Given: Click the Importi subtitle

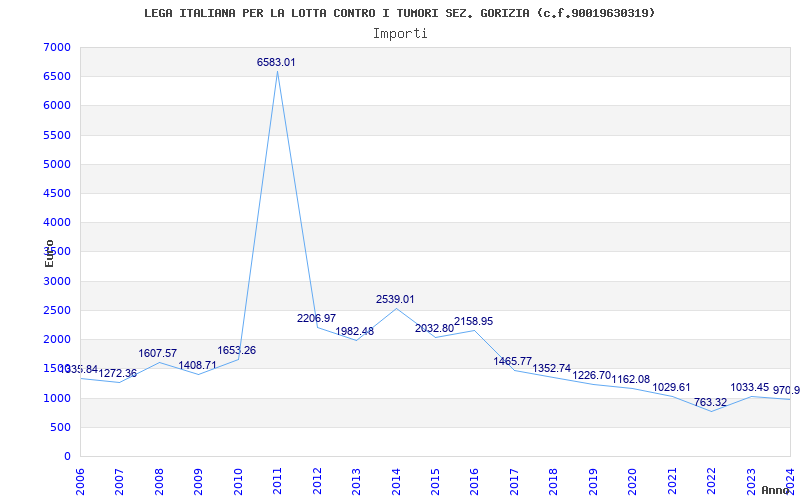Looking at the screenshot, I should pyautogui.click(x=400, y=34).
